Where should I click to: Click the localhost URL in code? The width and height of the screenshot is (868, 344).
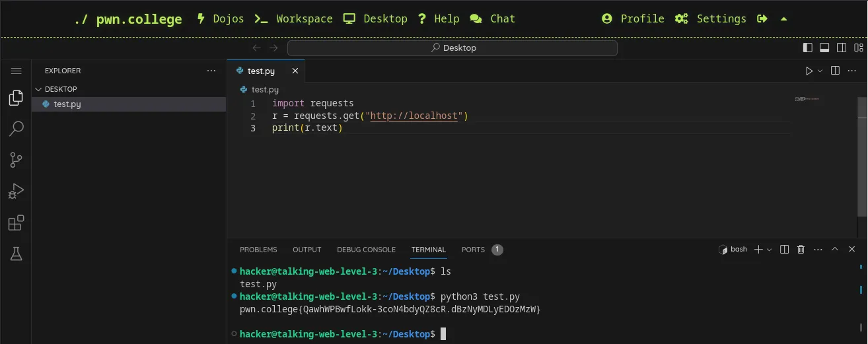pos(414,116)
